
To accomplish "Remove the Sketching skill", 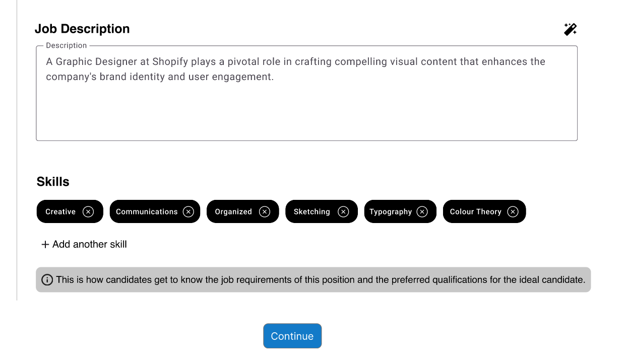I will pyautogui.click(x=343, y=212).
